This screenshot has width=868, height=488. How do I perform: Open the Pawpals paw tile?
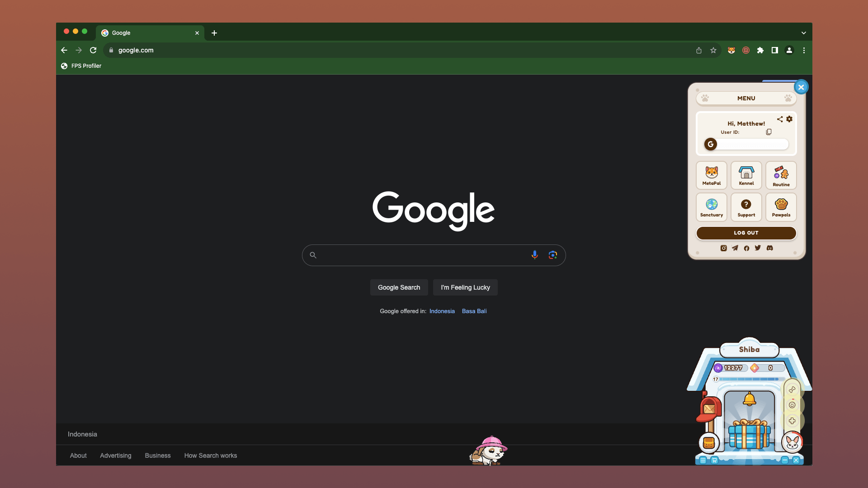coord(781,207)
